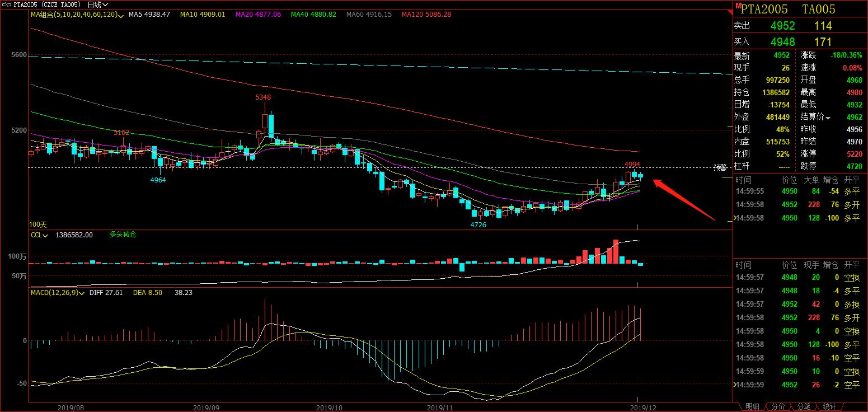
Task: Click the 5600 price axis label
Action: tap(18, 55)
